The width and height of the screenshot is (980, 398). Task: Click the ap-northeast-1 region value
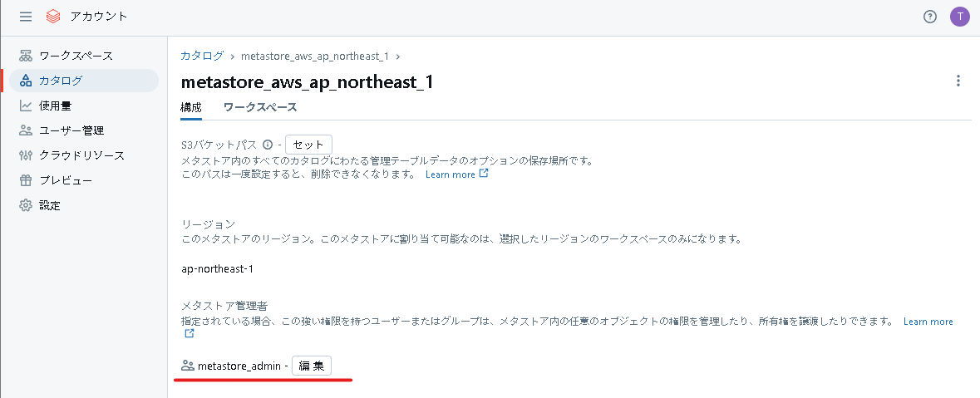(217, 269)
